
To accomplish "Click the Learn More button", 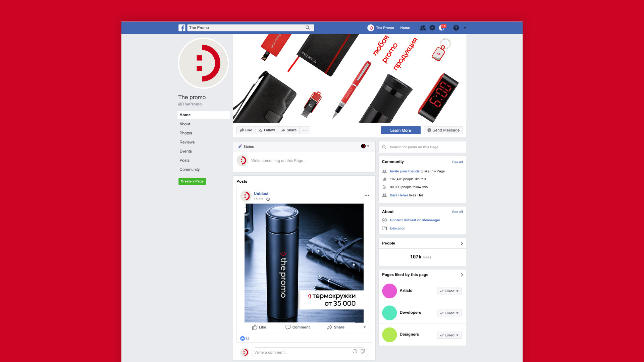I will click(400, 130).
